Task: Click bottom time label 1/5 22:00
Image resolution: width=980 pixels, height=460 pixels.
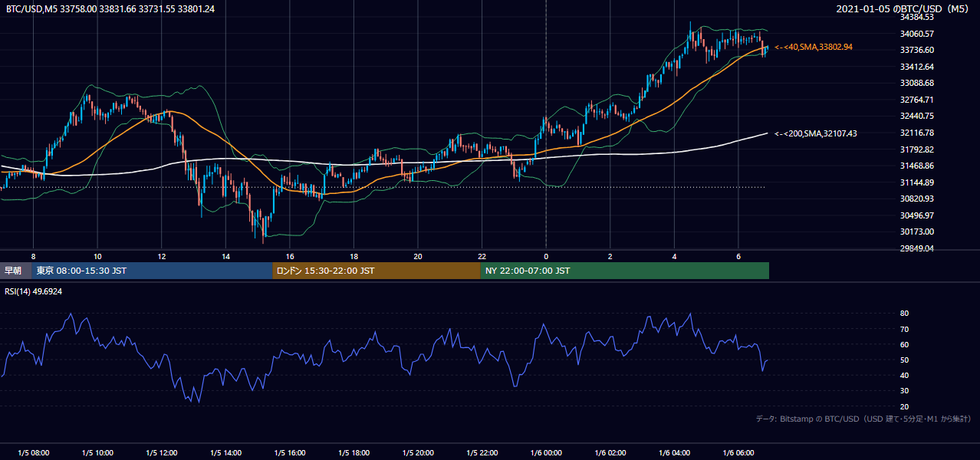Action: [482, 453]
